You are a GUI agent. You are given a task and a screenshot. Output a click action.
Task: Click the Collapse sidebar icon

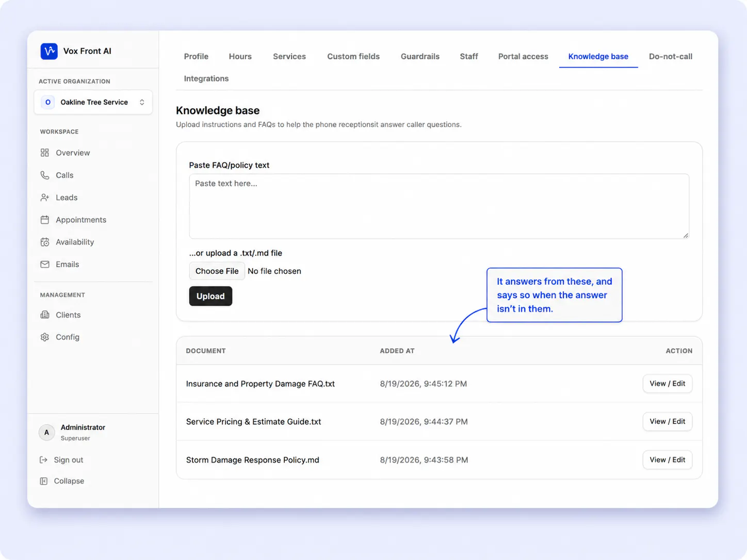pos(44,481)
